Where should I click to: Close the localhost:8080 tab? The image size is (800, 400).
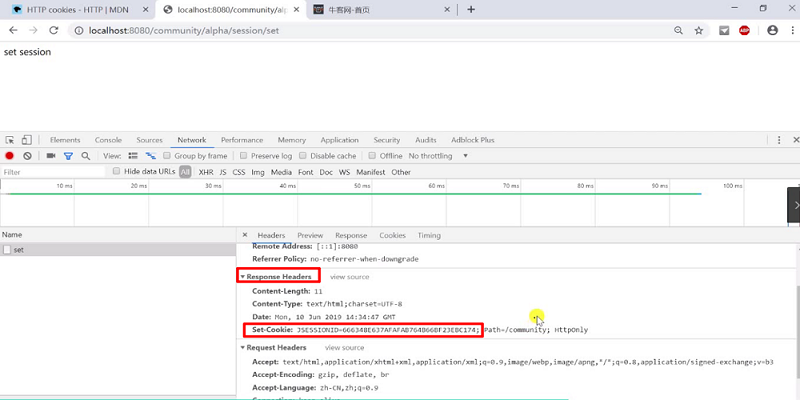(296, 9)
